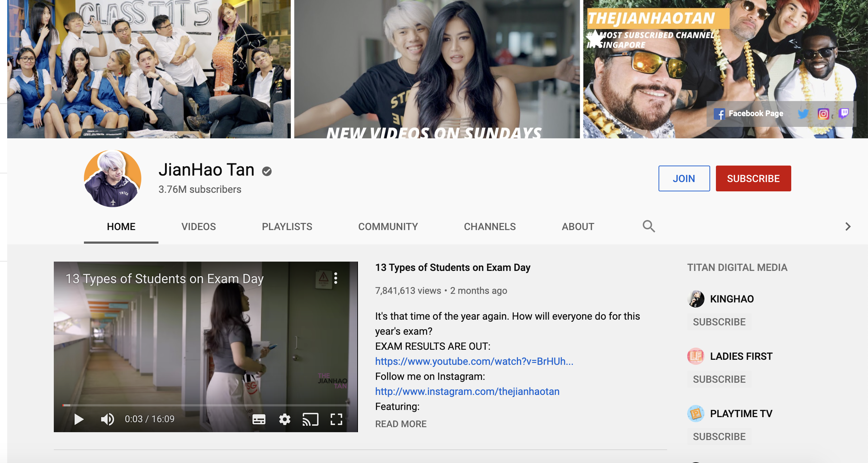Click the 3.76M subscribers count text
Image resolution: width=868 pixels, height=463 pixels.
[200, 189]
